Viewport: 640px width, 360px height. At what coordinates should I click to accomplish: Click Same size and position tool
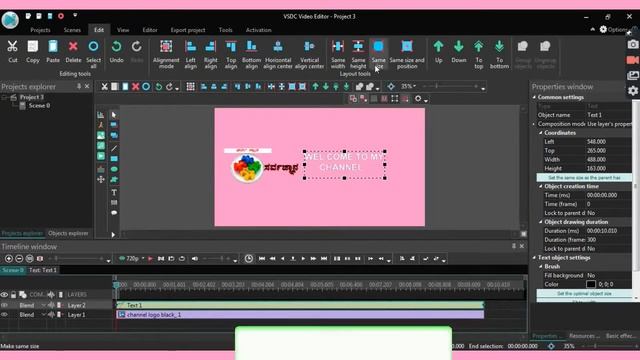click(x=407, y=54)
